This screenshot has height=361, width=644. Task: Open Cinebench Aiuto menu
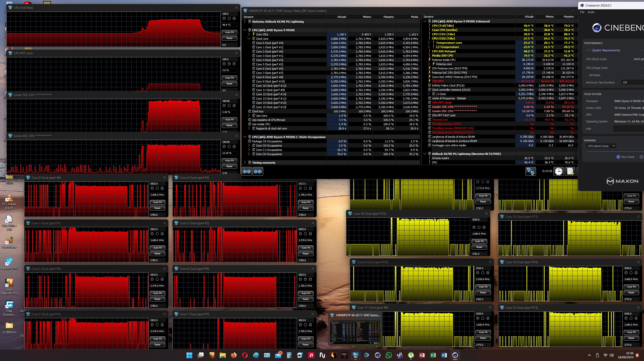tap(591, 12)
